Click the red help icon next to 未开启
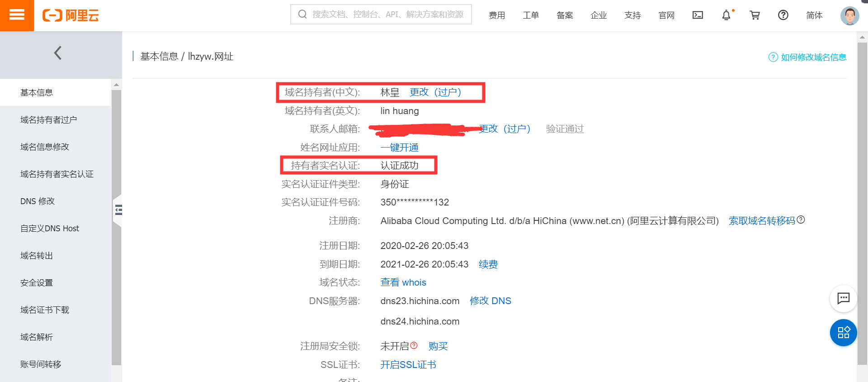The height and width of the screenshot is (382, 868). tap(414, 345)
